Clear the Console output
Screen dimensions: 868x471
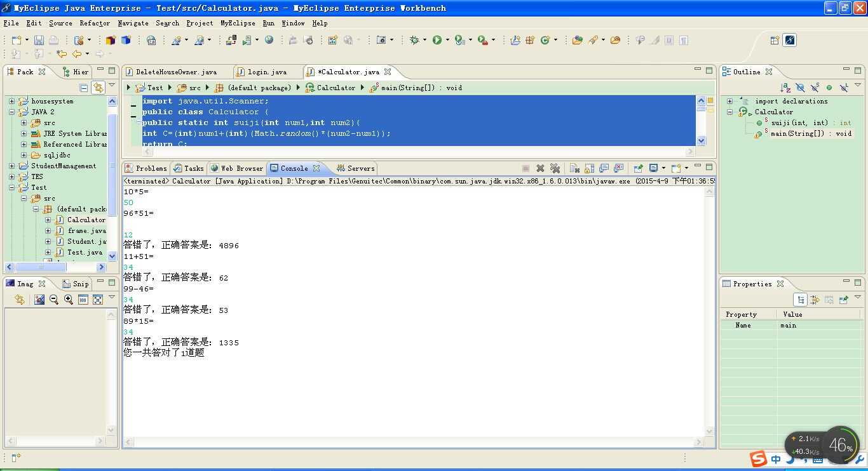click(574, 168)
